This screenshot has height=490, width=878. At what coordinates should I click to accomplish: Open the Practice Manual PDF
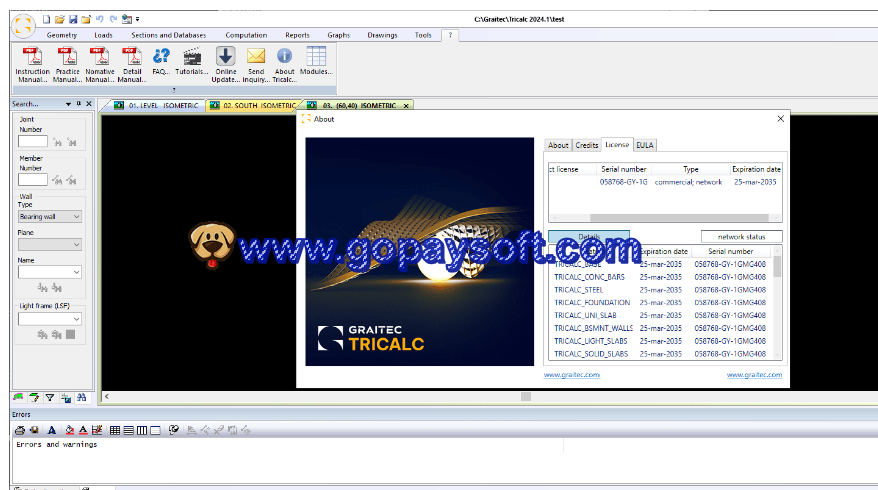pos(67,65)
